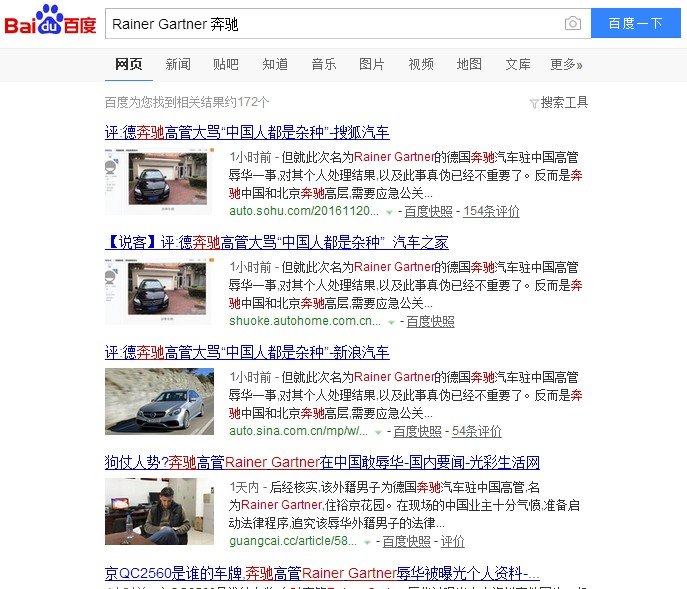Open the 光彩生活网 result title link
The width and height of the screenshot is (687, 589).
[322, 462]
